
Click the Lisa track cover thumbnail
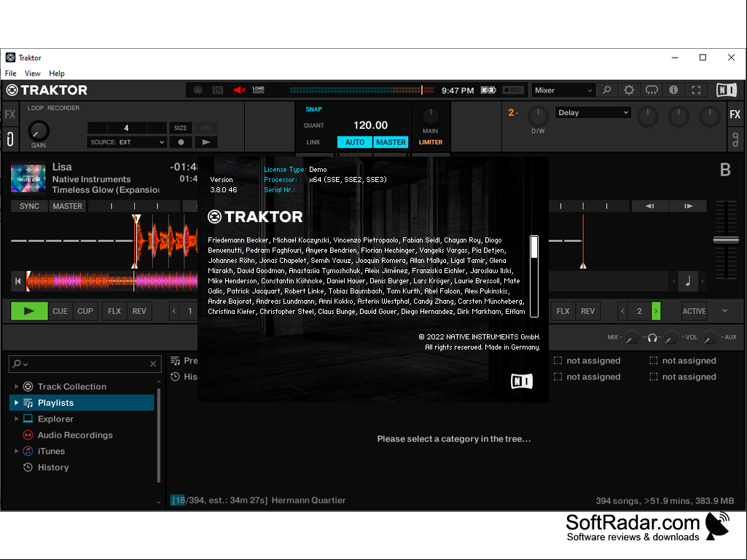click(28, 178)
